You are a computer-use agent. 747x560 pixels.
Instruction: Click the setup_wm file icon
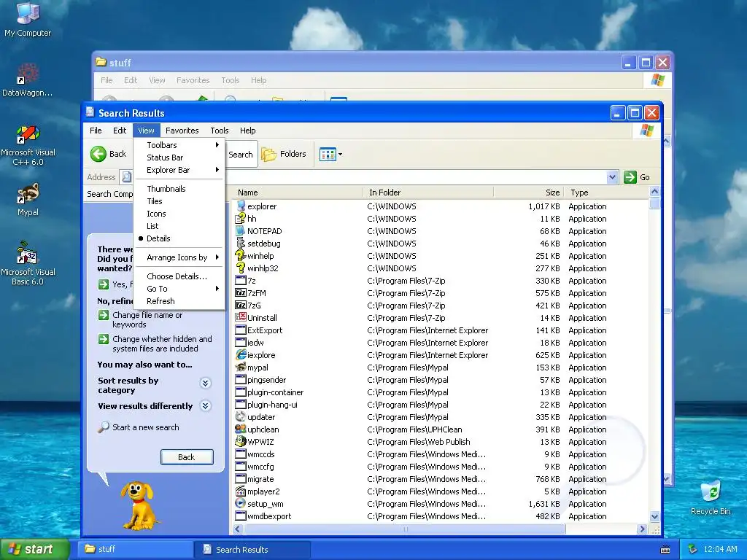point(241,503)
